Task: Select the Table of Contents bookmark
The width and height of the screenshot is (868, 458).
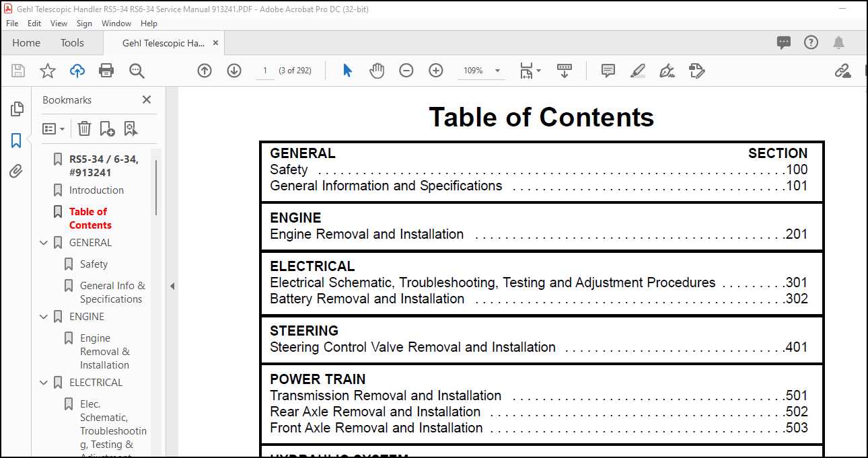Action: coord(90,219)
